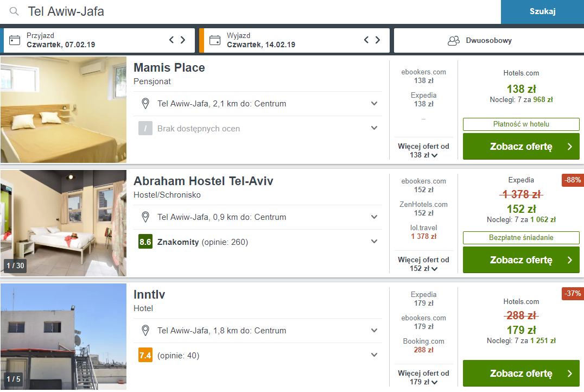
Task: View the Mamis Place offer
Action: coord(521,147)
